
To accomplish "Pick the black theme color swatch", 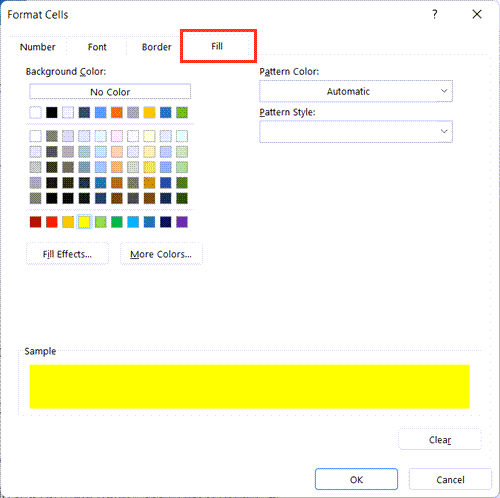I will pos(52,113).
